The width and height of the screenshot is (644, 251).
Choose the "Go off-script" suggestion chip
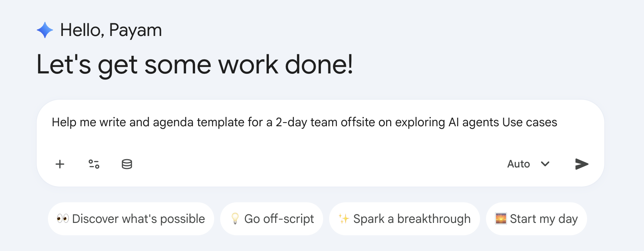tap(271, 218)
